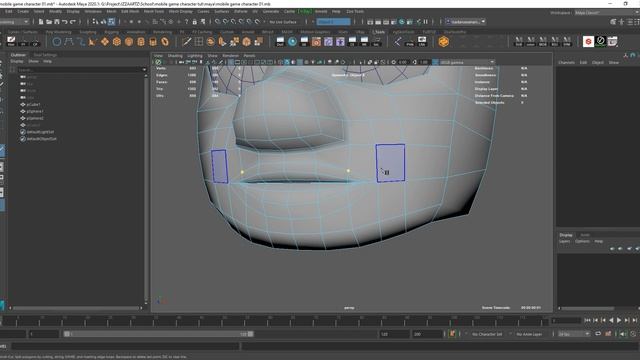Toggle playback looping icon
Image resolution: width=640 pixels, height=360 pixels.
point(598,334)
